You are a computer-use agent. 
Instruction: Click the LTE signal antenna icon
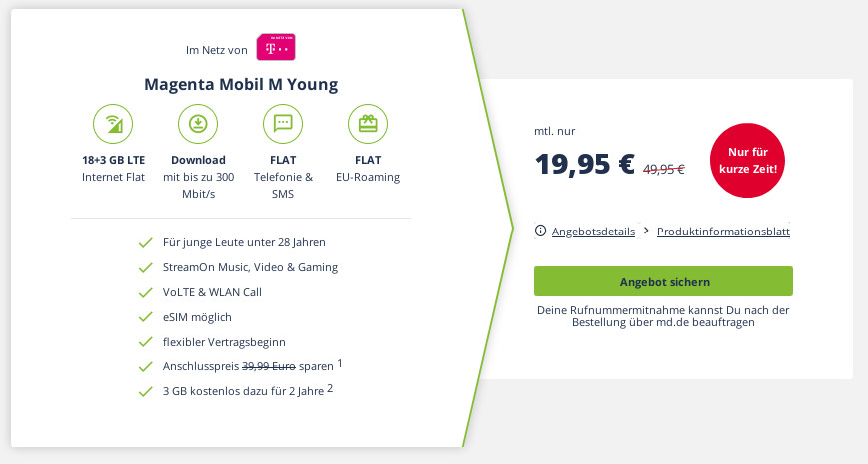tap(113, 124)
